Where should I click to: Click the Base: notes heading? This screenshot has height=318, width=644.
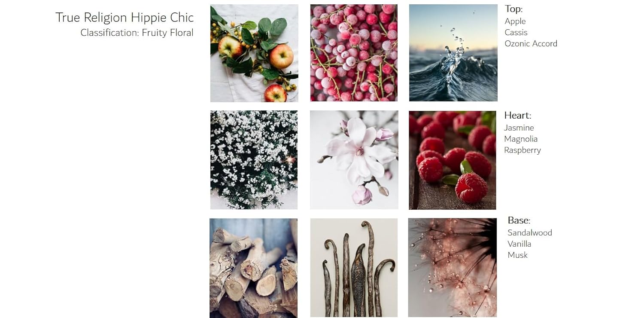[x=519, y=220]
